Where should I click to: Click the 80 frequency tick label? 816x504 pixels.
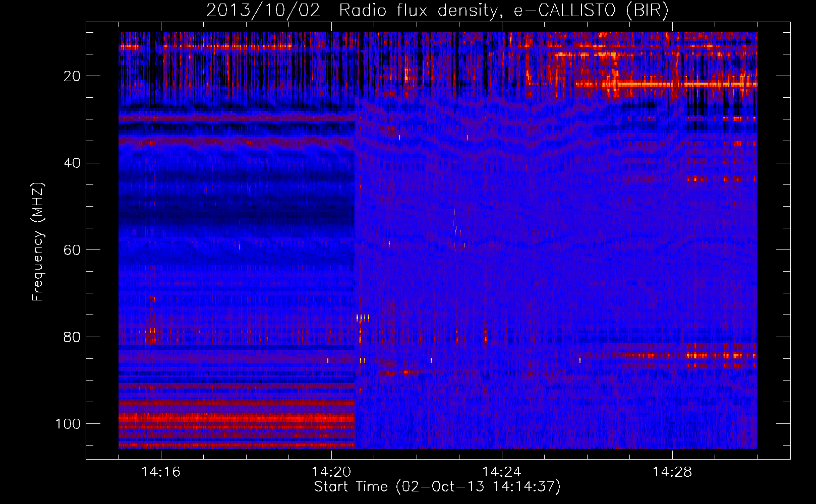[72, 337]
